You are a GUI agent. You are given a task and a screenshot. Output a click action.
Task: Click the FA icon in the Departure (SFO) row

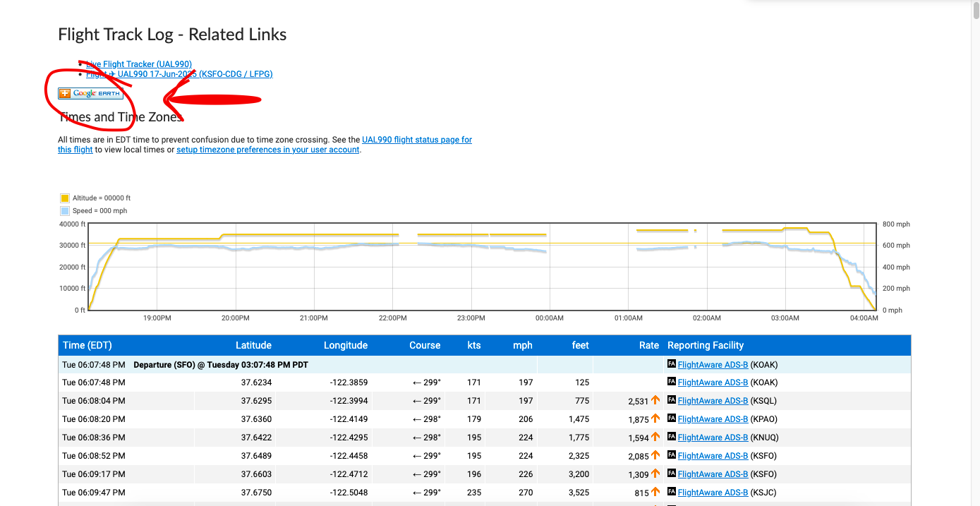click(x=672, y=364)
